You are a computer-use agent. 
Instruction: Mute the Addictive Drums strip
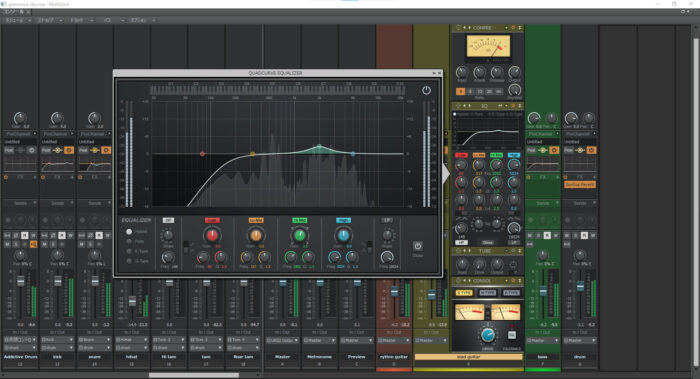(7, 244)
